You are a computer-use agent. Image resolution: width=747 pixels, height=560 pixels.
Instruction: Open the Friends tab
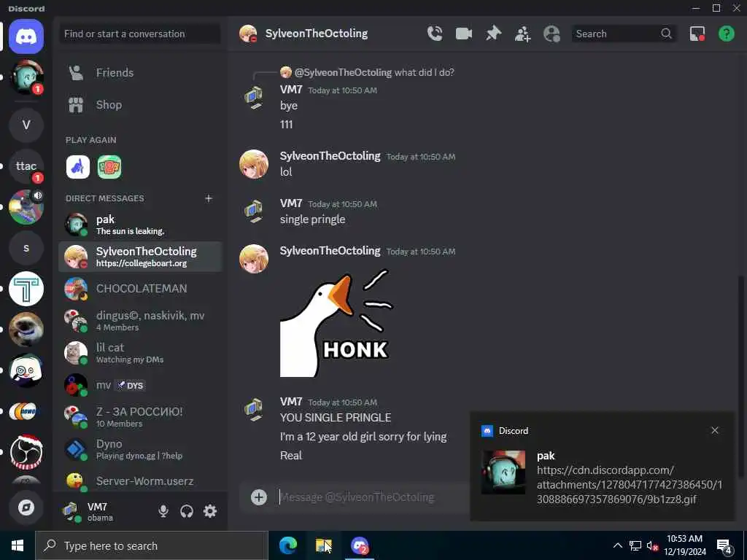140,73
